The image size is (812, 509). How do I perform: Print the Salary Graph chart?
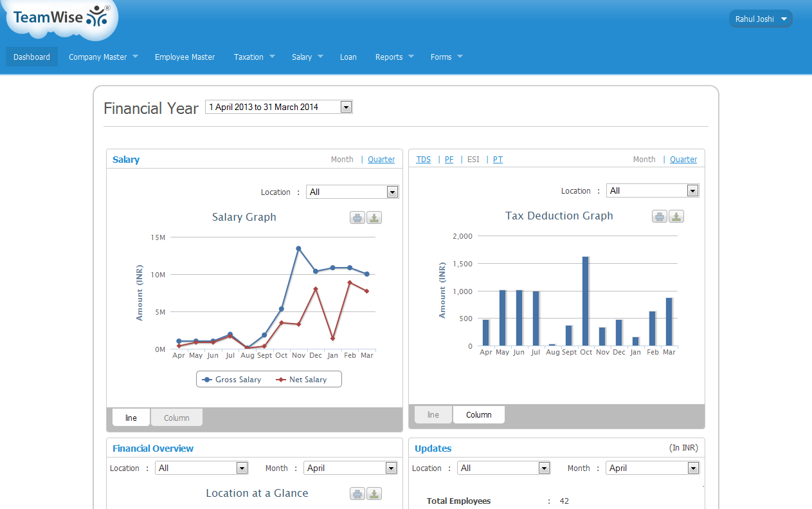tap(357, 217)
